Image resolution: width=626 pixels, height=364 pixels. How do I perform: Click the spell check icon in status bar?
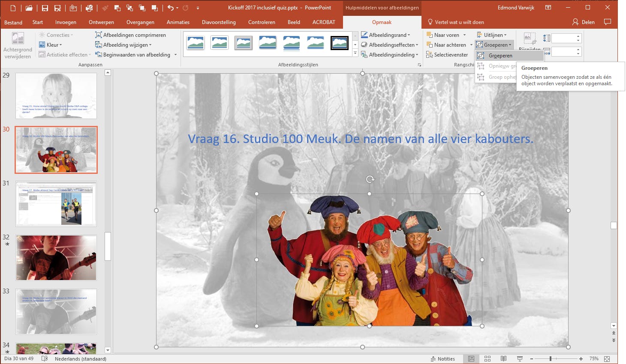point(44,359)
